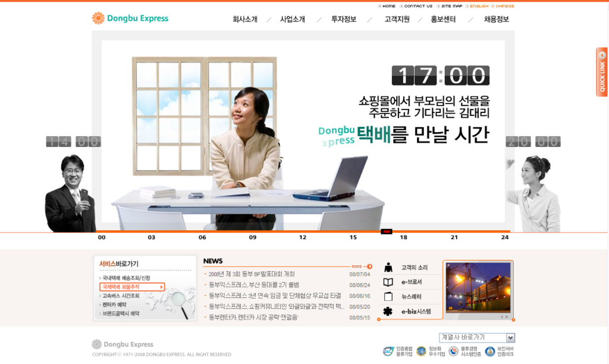Viewport: 609px width, 364px height.
Task: Jump to 12 on the timeline
Action: pyautogui.click(x=303, y=237)
